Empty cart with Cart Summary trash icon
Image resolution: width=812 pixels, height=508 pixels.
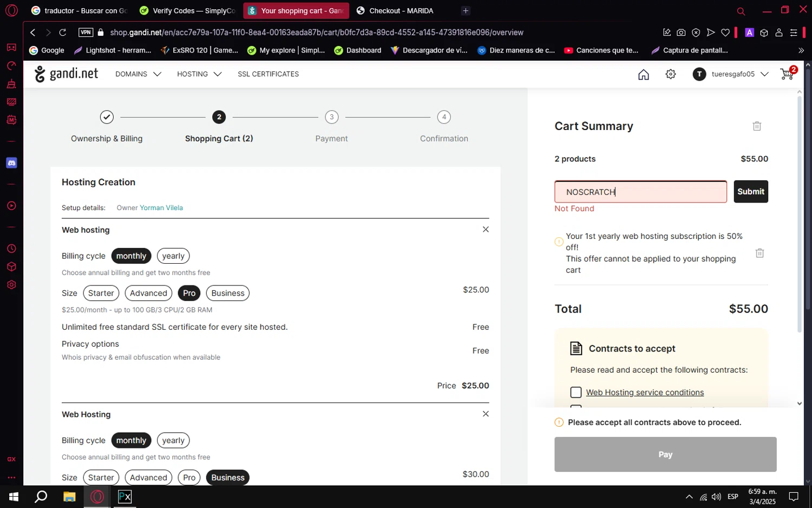tap(757, 126)
